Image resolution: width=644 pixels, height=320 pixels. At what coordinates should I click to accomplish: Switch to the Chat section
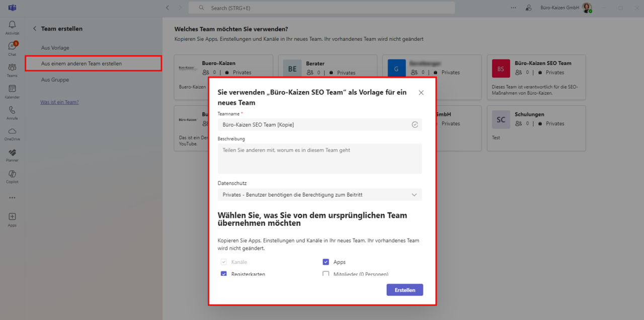pyautogui.click(x=12, y=47)
